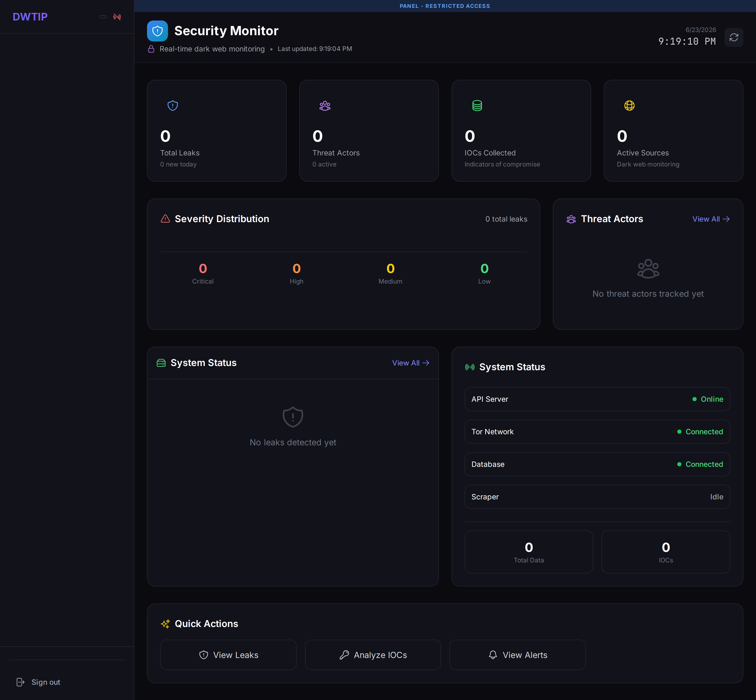Click the refresh icon button near the clock
756x700 pixels.
pyautogui.click(x=734, y=37)
